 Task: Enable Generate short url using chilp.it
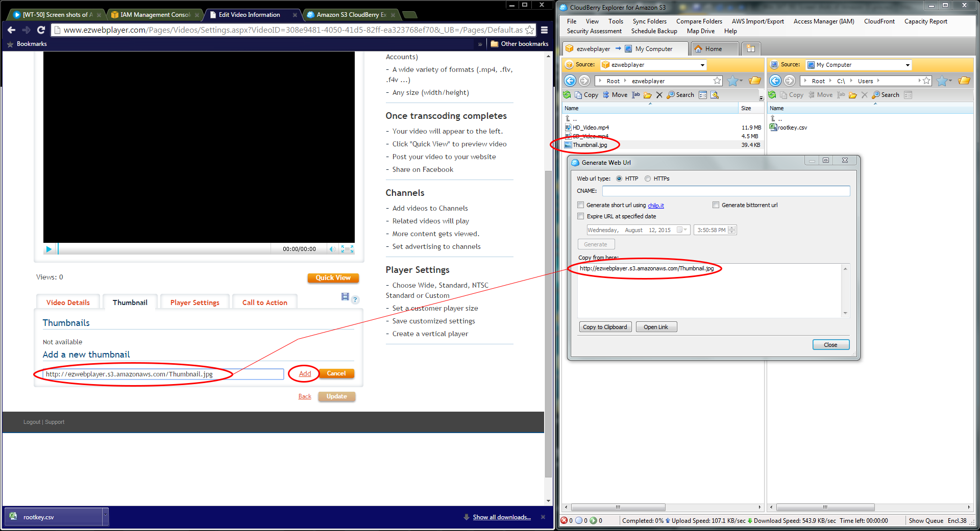click(580, 205)
